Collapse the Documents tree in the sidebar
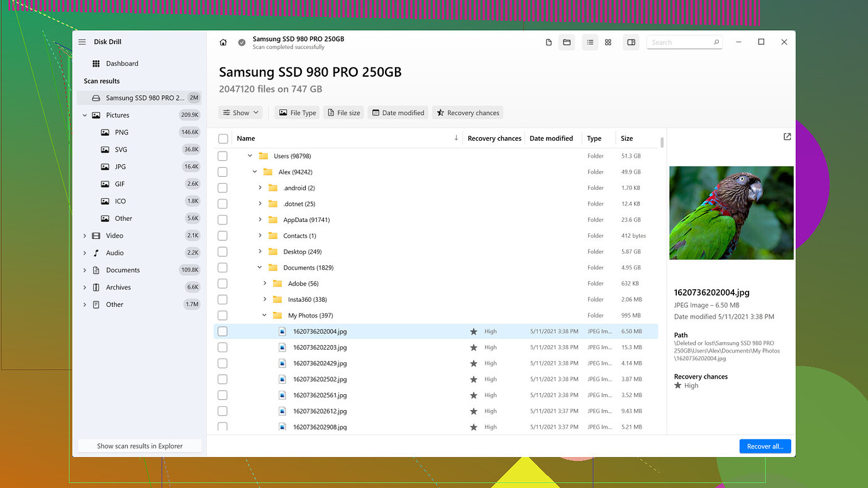Viewport: 868px width, 488px height. click(85, 270)
